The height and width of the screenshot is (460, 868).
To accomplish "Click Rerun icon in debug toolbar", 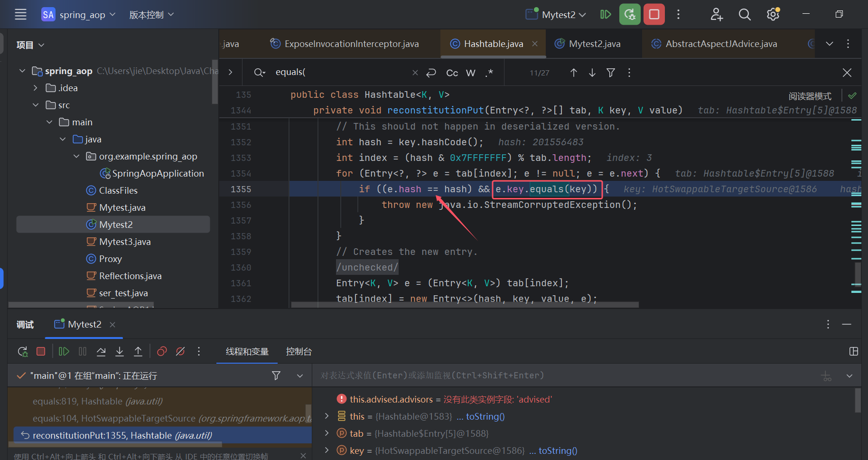I will pyautogui.click(x=22, y=351).
